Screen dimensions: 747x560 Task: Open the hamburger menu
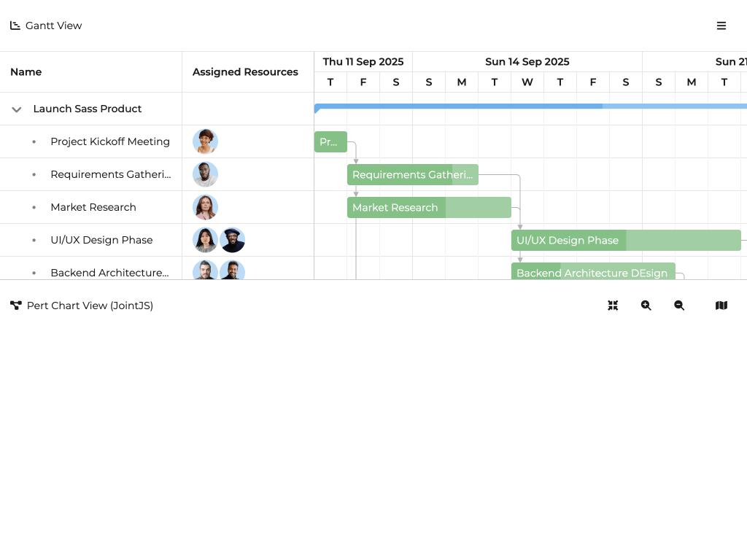tap(721, 26)
